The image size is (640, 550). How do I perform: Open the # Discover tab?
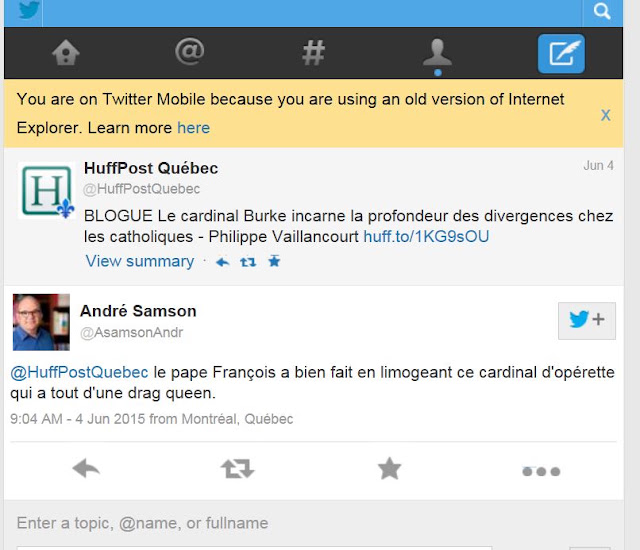(313, 53)
